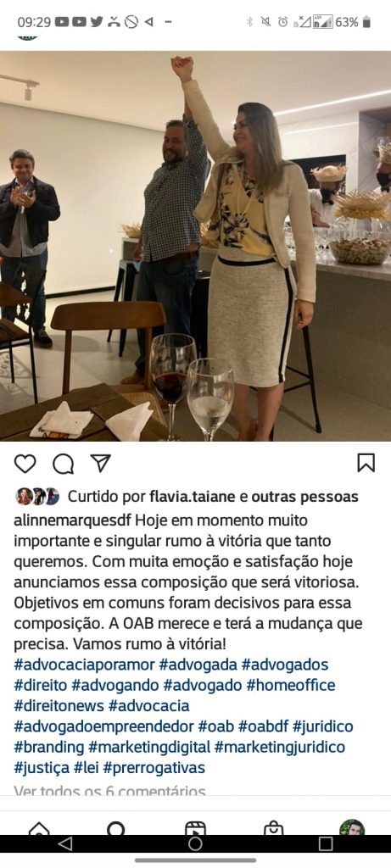Open comments with speech bubble icon
This screenshot has width=391, height=868.
pos(63,464)
